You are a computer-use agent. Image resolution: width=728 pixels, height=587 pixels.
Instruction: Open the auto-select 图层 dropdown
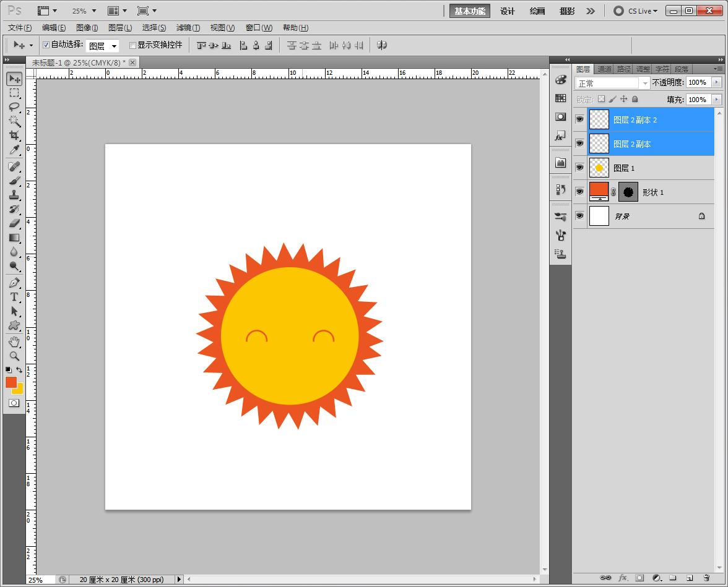103,46
